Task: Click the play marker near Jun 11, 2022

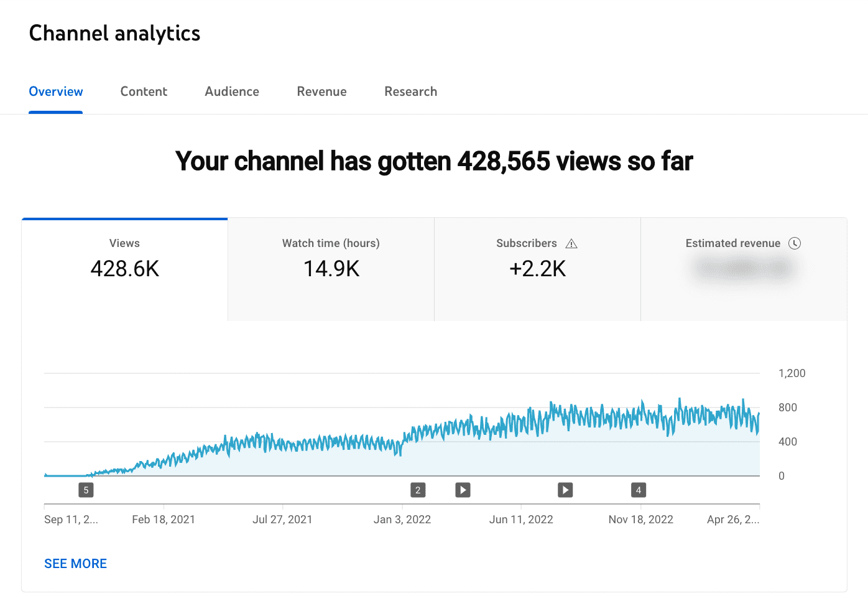Action: 565,490
